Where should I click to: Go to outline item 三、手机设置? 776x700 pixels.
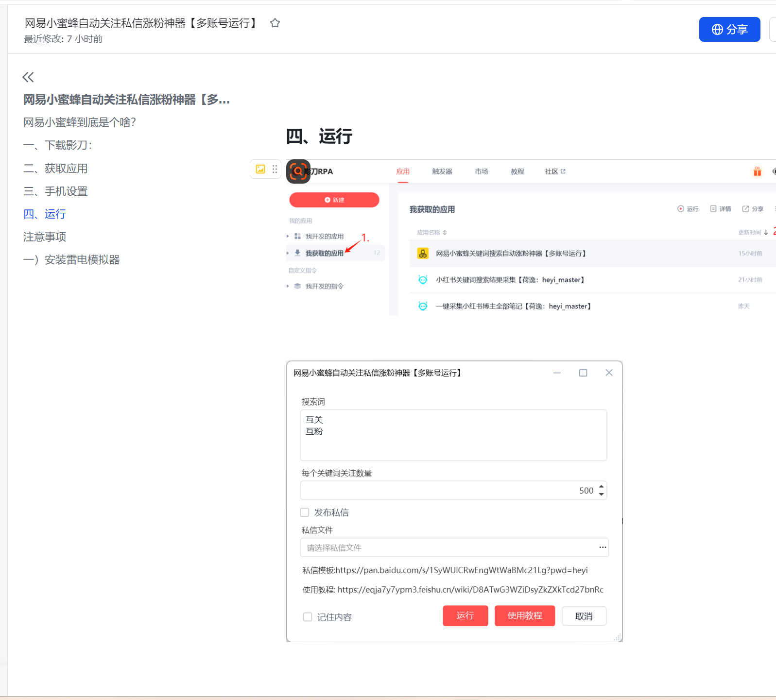point(55,191)
